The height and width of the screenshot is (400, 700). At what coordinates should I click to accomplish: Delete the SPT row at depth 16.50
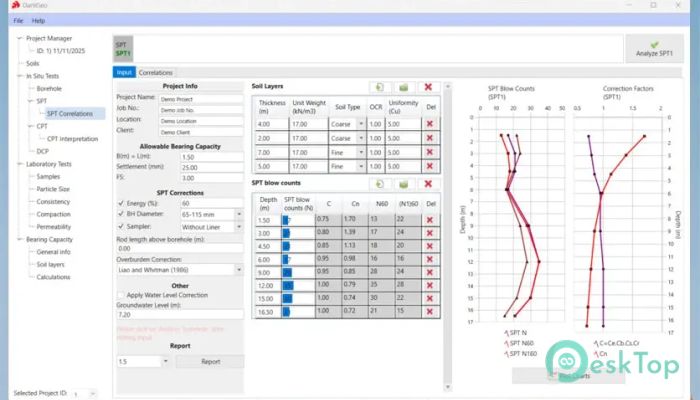click(430, 312)
